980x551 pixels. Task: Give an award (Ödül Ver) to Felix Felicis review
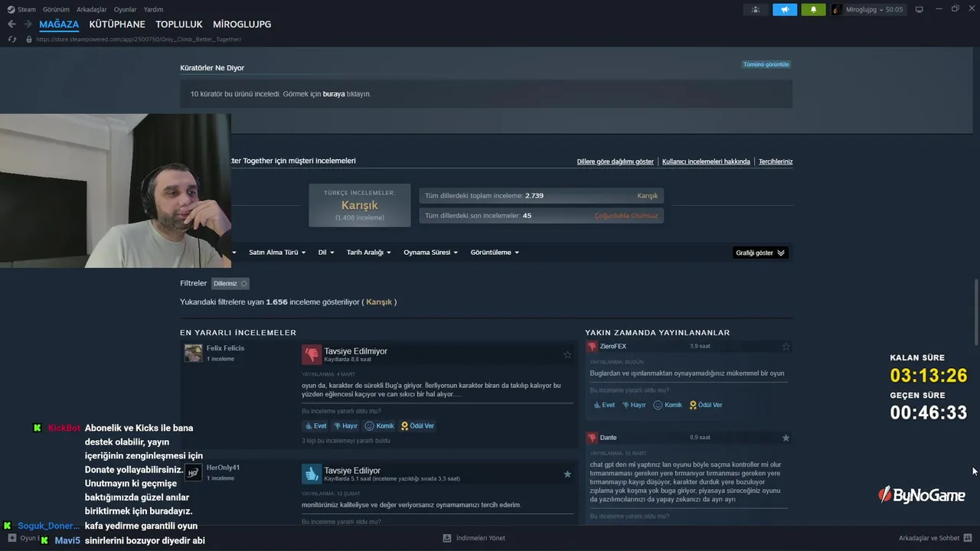coord(417,426)
